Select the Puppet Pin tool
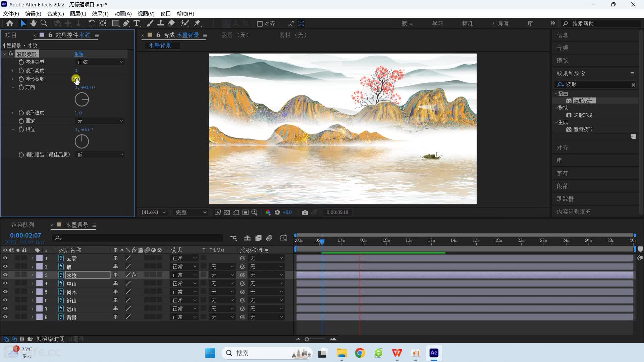 198,23
